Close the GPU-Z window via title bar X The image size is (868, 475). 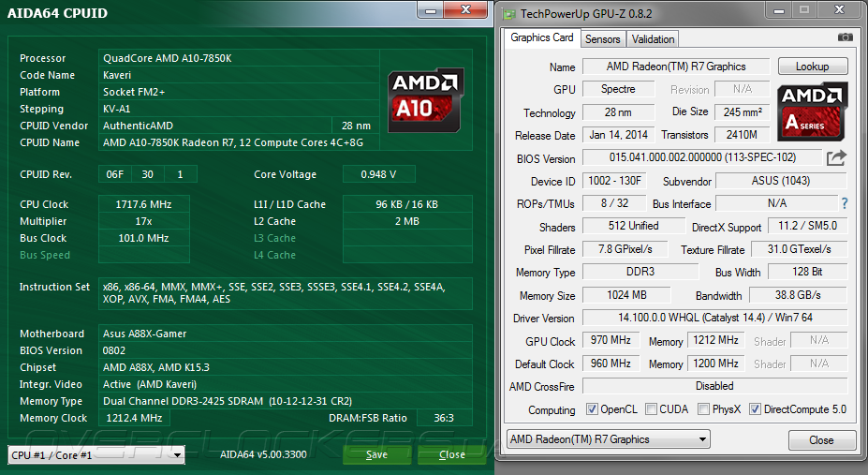pyautogui.click(x=839, y=10)
